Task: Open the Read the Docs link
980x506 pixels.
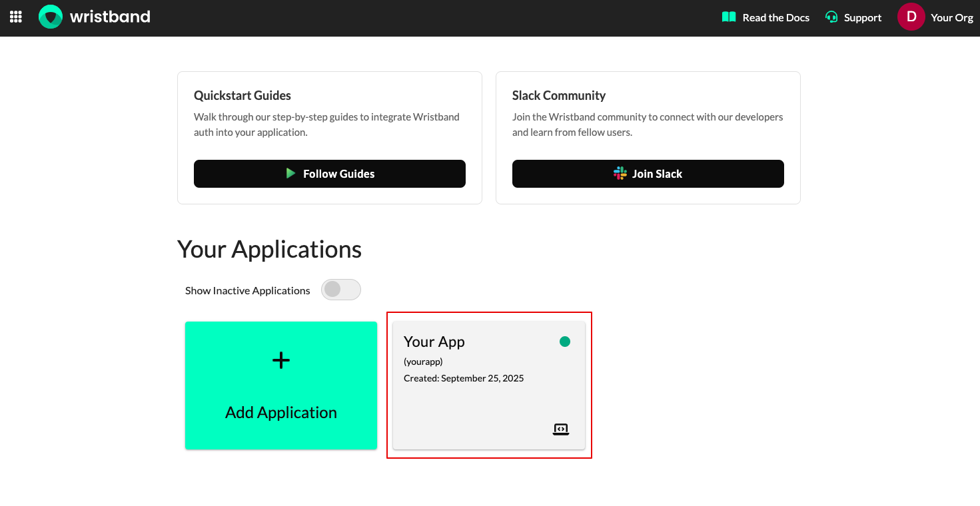Action: pos(776,18)
